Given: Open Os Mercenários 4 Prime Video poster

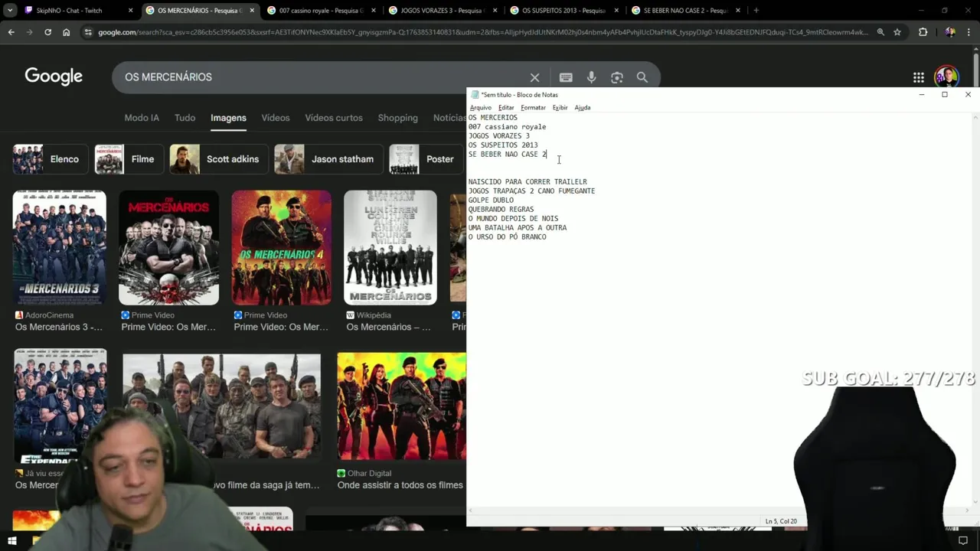Looking at the screenshot, I should coord(282,248).
